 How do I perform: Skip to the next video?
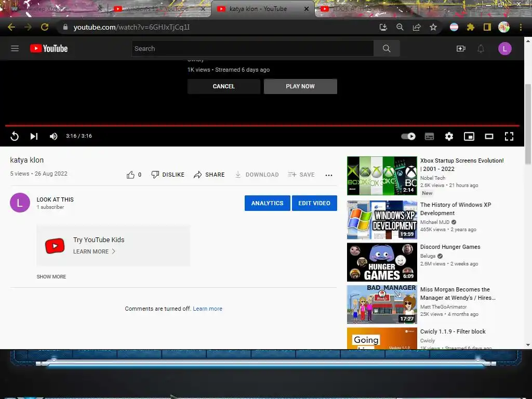point(34,137)
